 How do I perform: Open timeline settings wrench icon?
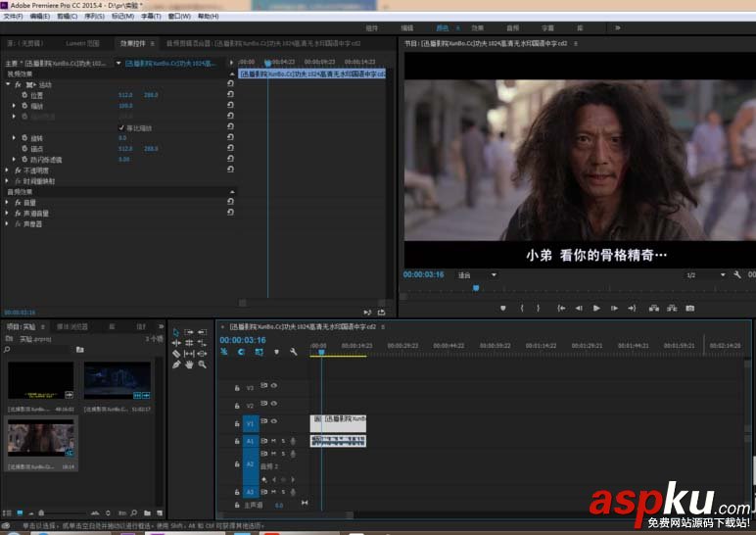[293, 352]
